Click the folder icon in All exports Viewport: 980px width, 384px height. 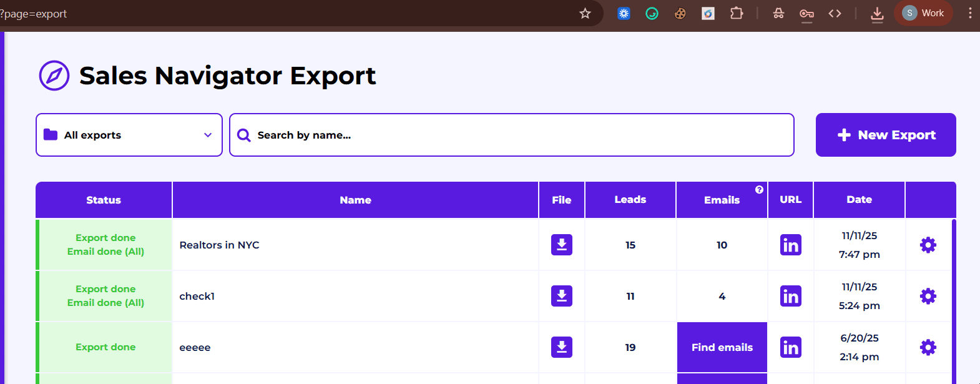click(51, 134)
